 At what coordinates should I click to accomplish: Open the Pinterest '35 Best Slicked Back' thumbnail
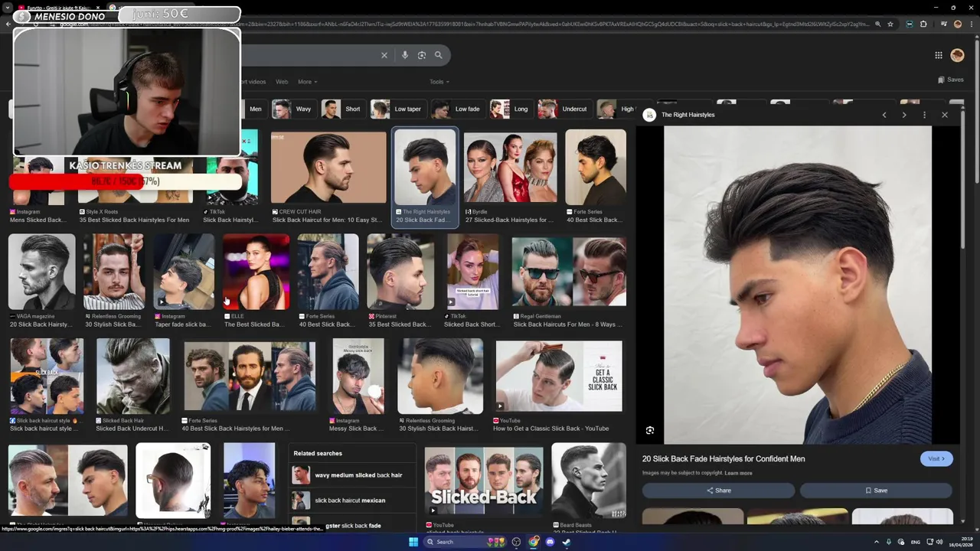pos(400,272)
